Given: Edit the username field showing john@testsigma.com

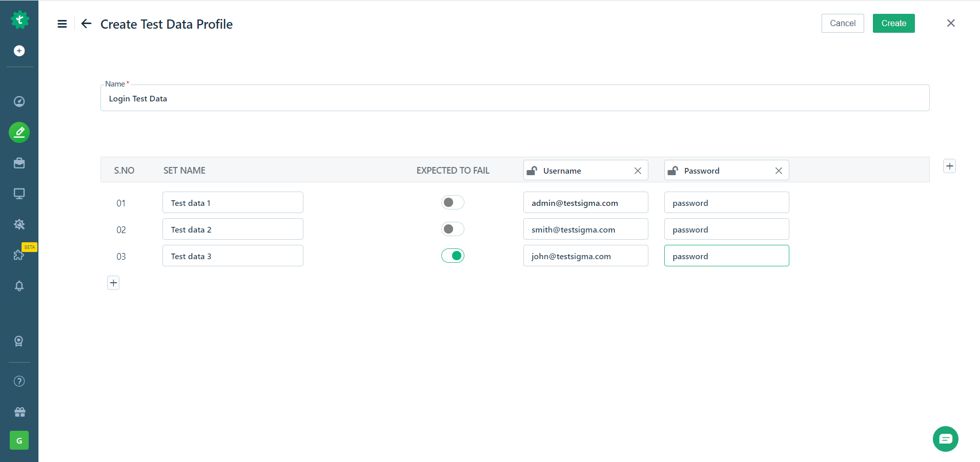Looking at the screenshot, I should pyautogui.click(x=585, y=256).
